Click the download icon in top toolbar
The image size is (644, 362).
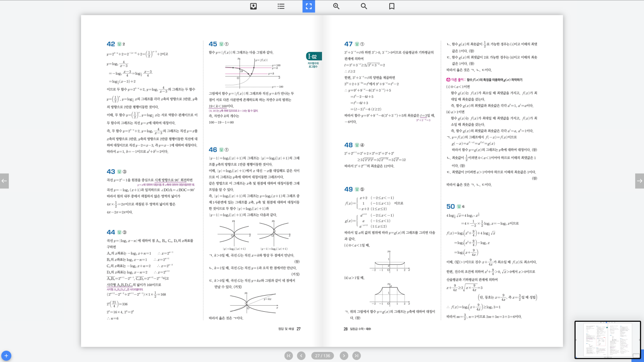(254, 6)
